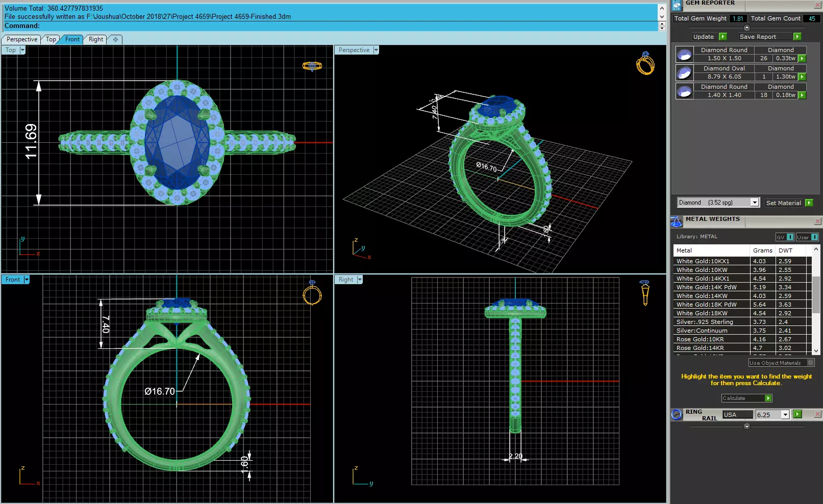This screenshot has width=823, height=504.
Task: Click the Grams column header
Action: 762,250
